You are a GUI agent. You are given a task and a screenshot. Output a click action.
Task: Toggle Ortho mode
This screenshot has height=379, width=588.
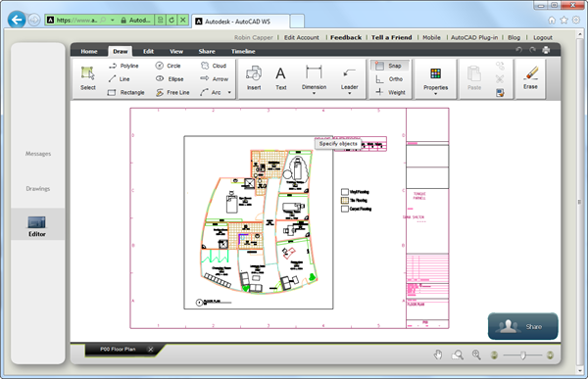pyautogui.click(x=389, y=79)
